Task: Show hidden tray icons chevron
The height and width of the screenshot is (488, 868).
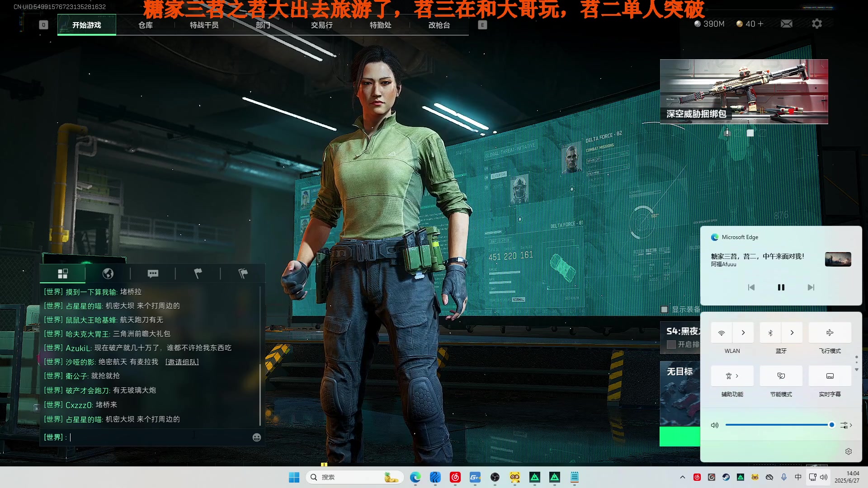Action: (x=682, y=477)
